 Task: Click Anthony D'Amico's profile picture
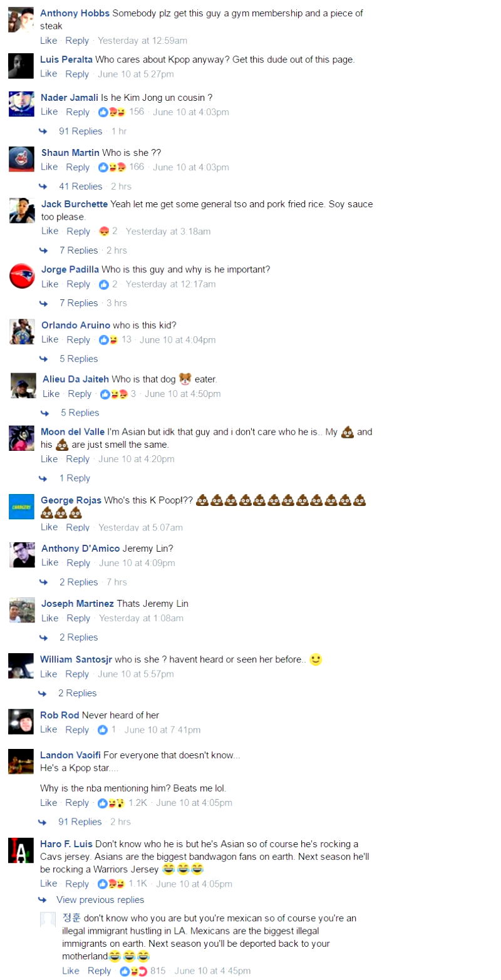22,555
